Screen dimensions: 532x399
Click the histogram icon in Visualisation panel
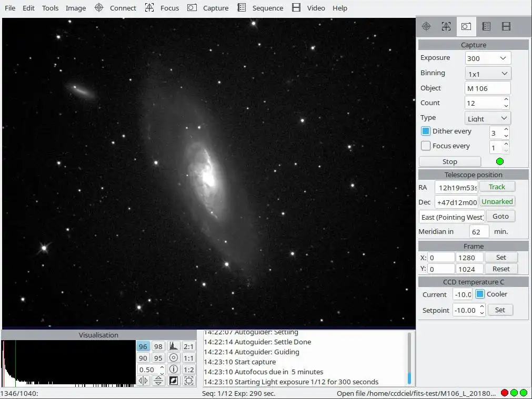(x=173, y=346)
